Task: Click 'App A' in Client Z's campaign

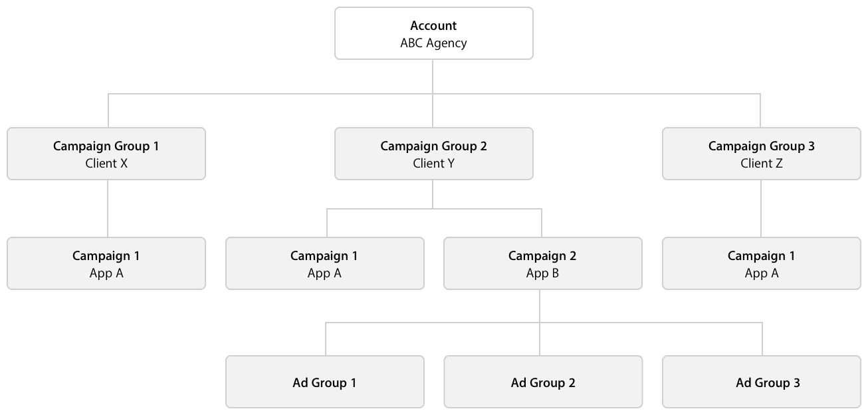Action: tap(761, 273)
